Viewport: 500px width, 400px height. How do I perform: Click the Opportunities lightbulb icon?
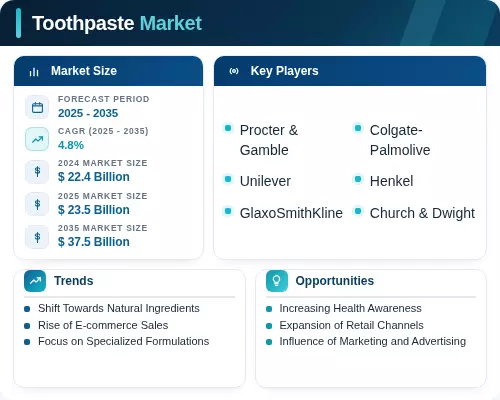(277, 281)
